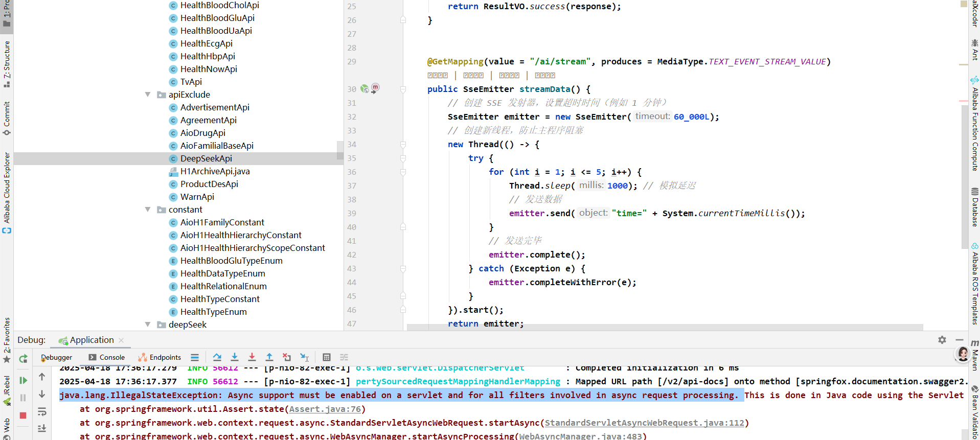Image resolution: width=980 pixels, height=440 pixels.
Task: Open the Commit tool window
Action: pos(7,118)
